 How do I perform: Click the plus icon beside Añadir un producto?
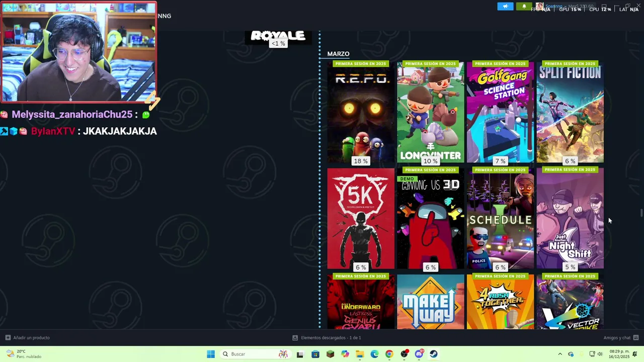click(x=8, y=338)
